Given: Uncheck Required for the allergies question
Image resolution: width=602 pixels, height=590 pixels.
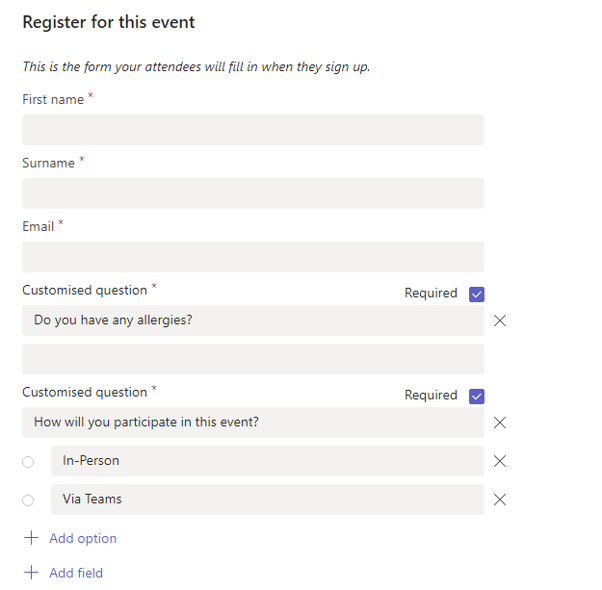Looking at the screenshot, I should 476,294.
